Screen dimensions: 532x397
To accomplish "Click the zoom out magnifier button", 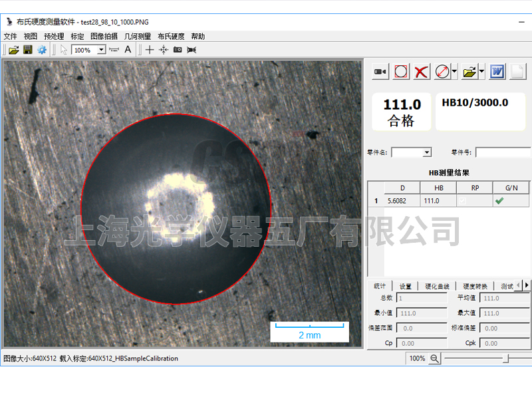I will [434, 358].
